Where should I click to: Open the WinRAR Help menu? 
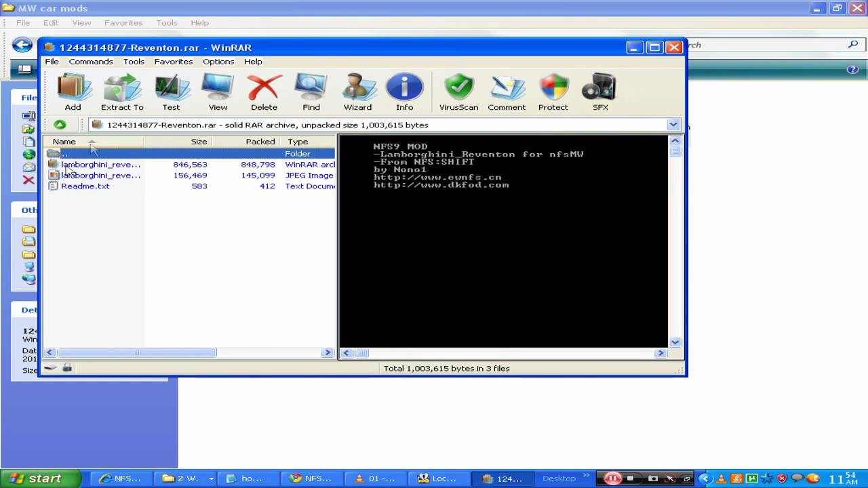pyautogui.click(x=253, y=61)
